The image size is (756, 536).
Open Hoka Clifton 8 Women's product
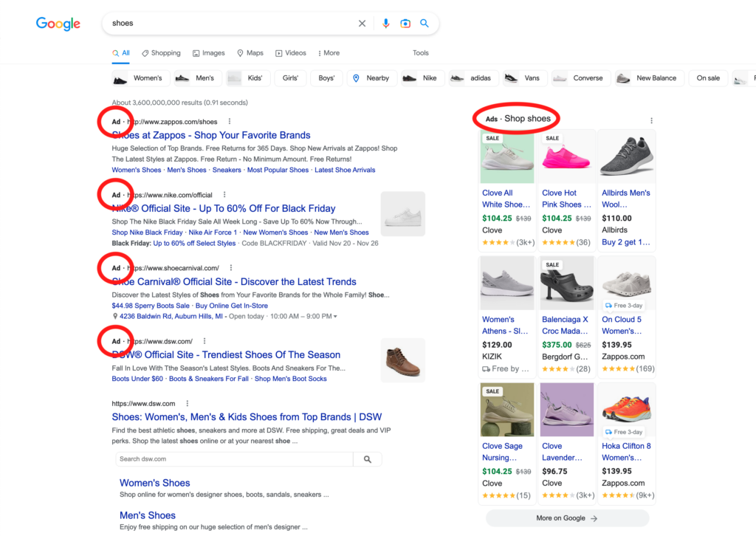[626, 452]
